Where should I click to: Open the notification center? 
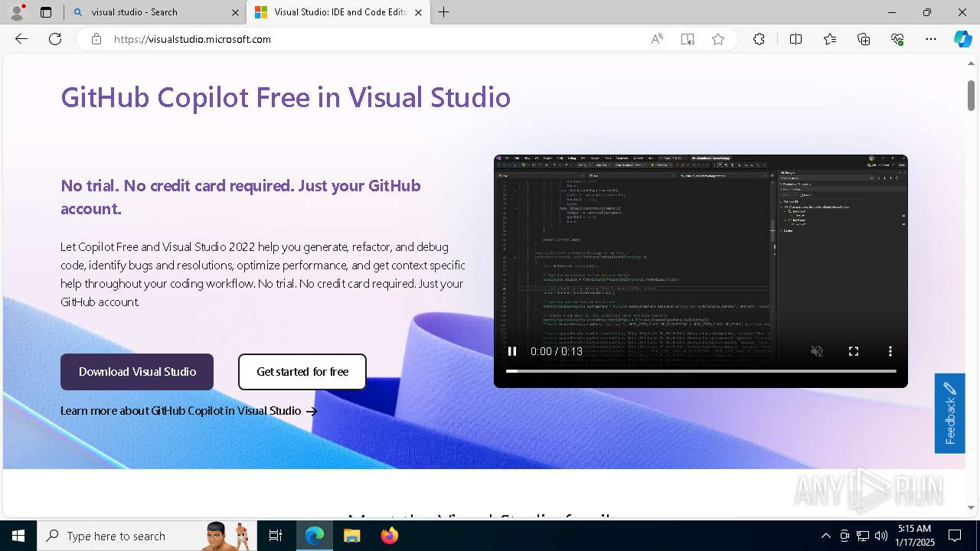955,536
